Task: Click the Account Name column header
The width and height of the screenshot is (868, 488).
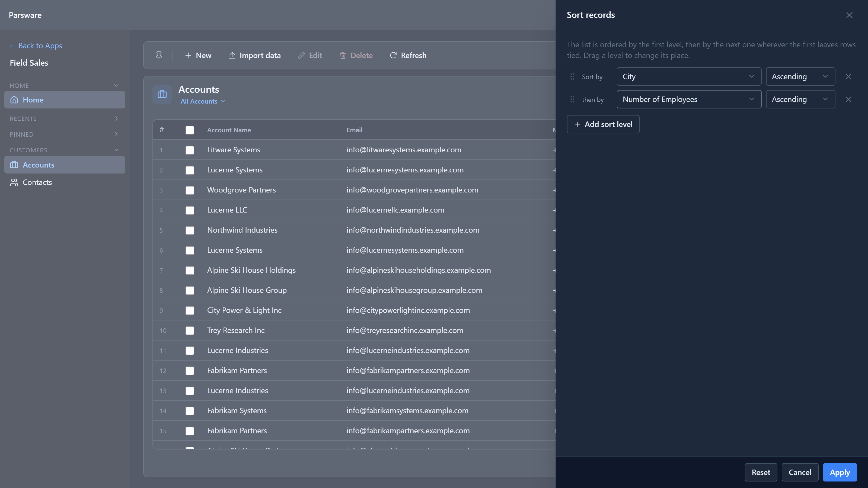Action: [x=229, y=130]
